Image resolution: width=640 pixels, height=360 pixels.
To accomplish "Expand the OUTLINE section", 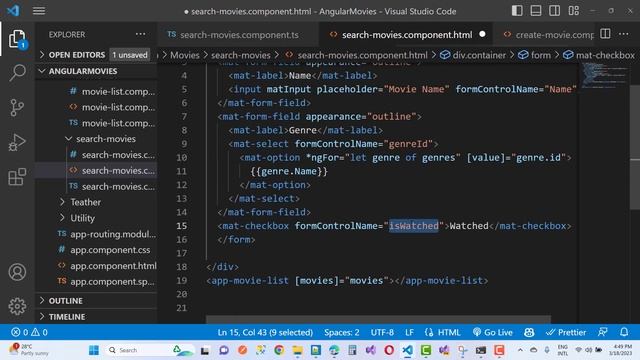I will pyautogui.click(x=65, y=301).
